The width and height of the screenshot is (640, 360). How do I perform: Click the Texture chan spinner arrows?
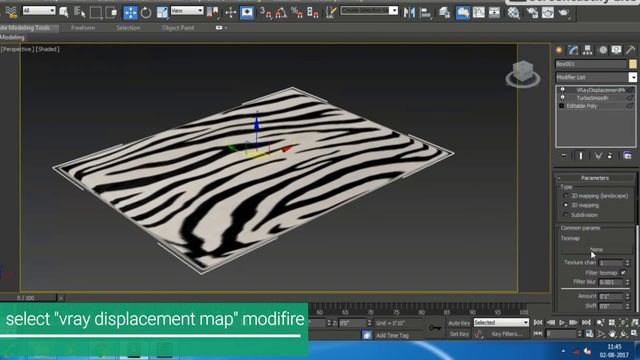(x=628, y=263)
